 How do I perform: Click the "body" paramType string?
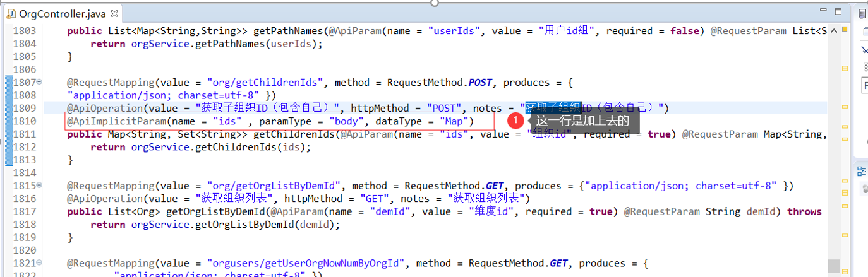pos(346,121)
